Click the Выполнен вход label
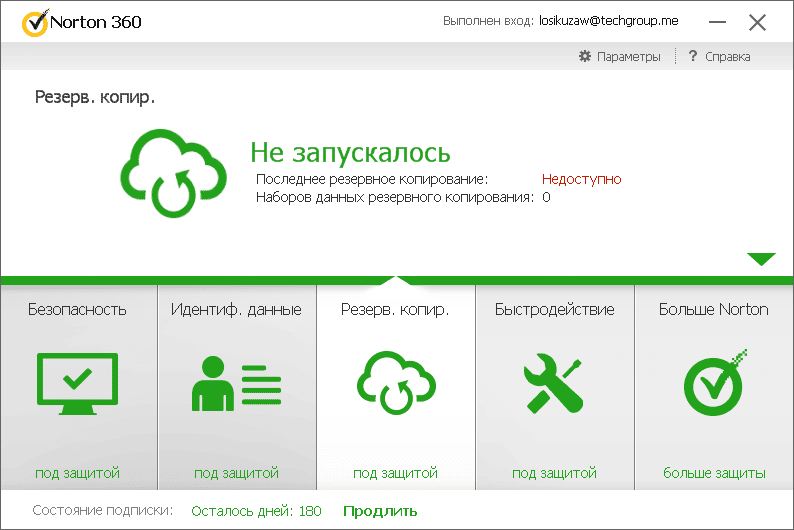The width and height of the screenshot is (794, 530). coord(488,21)
